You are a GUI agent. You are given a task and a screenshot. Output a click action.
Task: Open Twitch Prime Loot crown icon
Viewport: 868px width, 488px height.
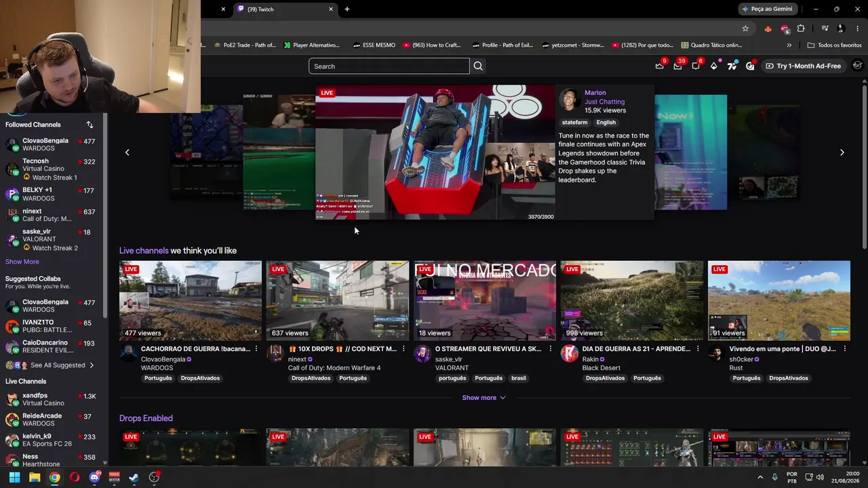(x=659, y=66)
